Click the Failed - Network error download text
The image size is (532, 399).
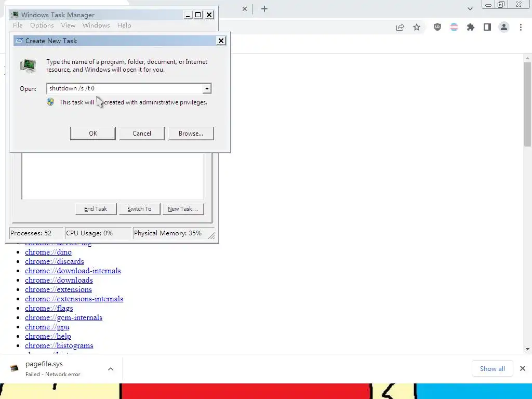[x=53, y=374]
